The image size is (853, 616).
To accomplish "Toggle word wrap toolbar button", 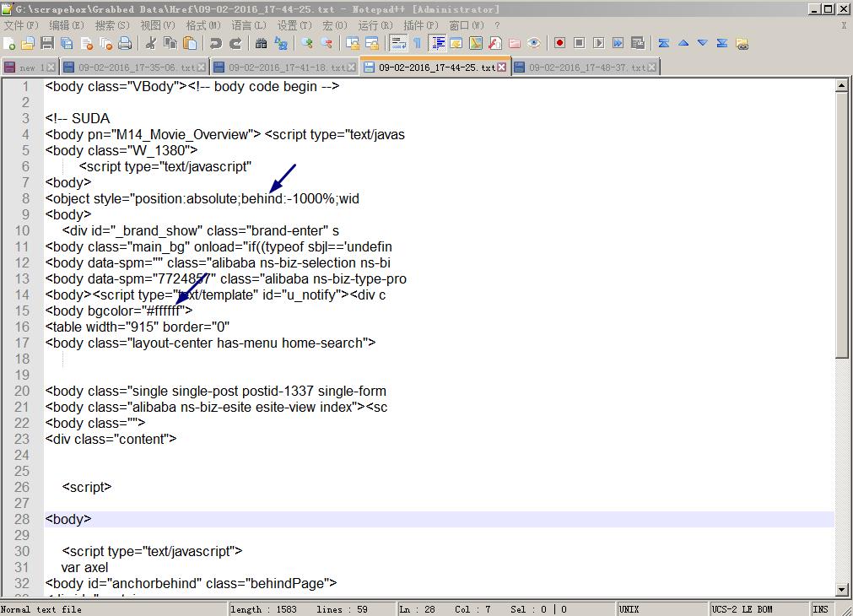I will 399,44.
